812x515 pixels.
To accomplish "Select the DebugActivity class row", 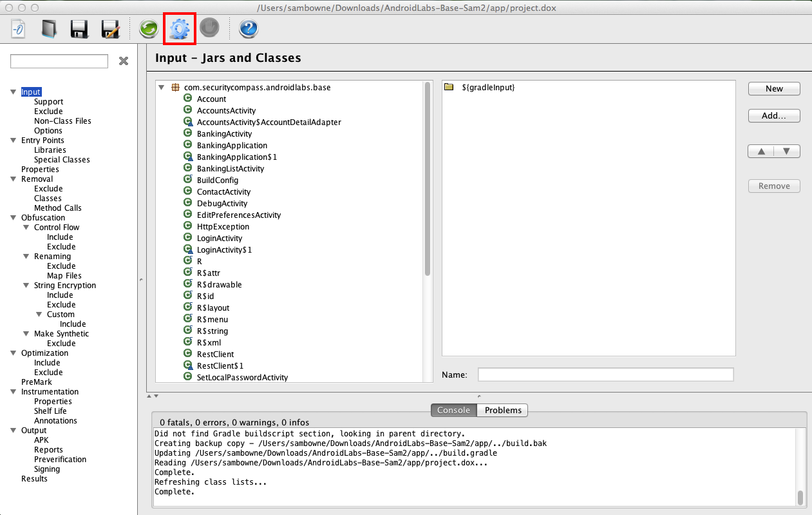I will (x=222, y=203).
